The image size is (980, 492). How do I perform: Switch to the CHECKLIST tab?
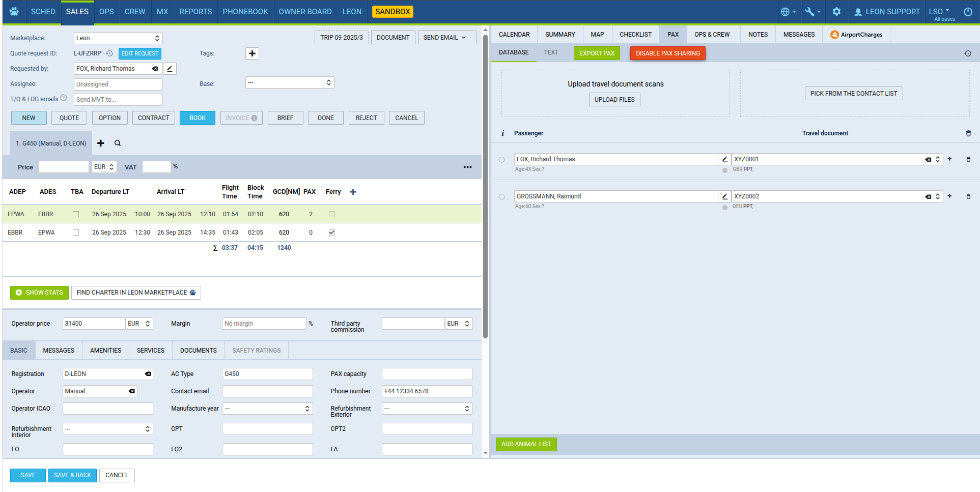click(x=635, y=35)
